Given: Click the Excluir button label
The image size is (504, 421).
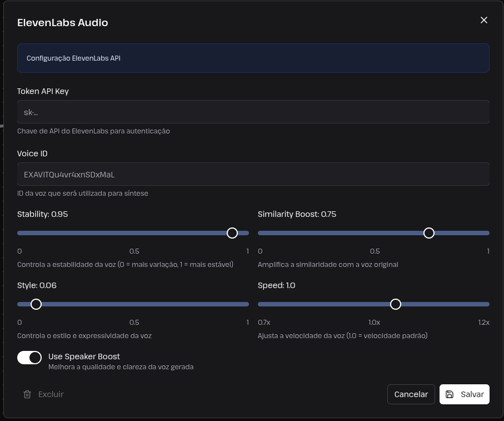Looking at the screenshot, I should pyautogui.click(x=51, y=394).
